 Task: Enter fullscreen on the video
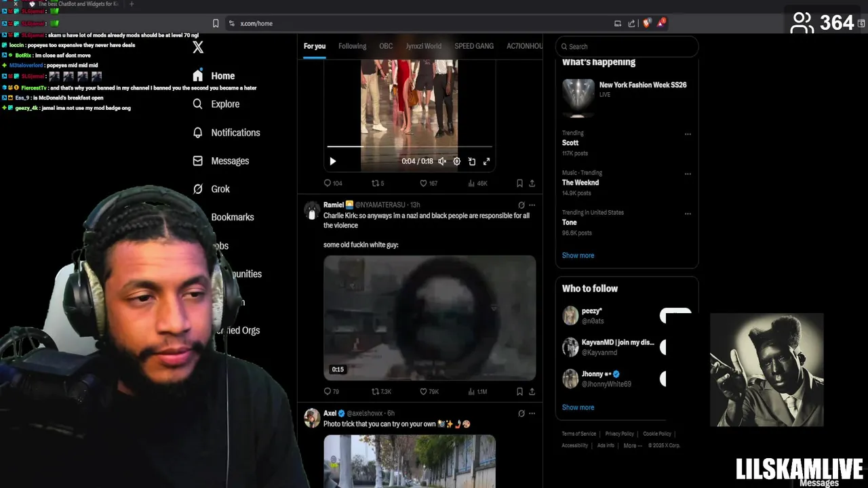point(486,161)
